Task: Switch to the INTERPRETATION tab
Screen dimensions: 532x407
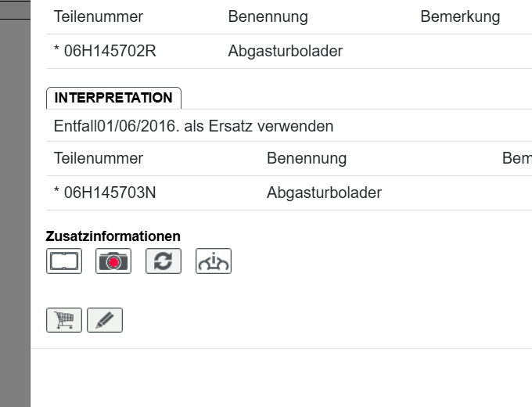Action: click(x=113, y=98)
